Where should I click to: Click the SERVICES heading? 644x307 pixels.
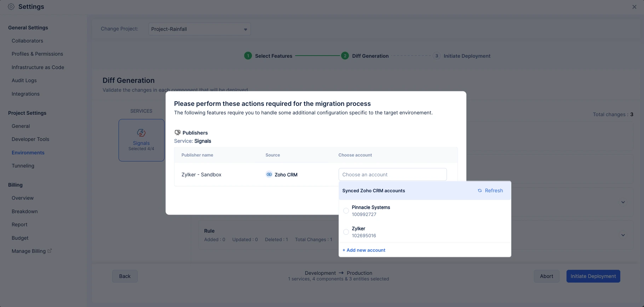[x=141, y=111]
